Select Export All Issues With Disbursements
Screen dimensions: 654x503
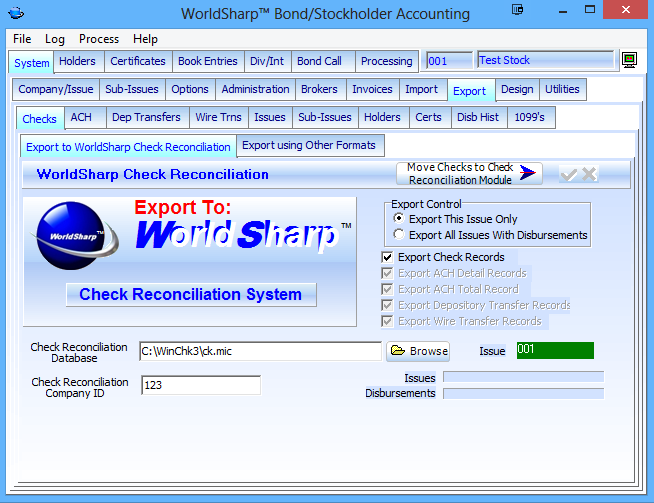click(400, 235)
